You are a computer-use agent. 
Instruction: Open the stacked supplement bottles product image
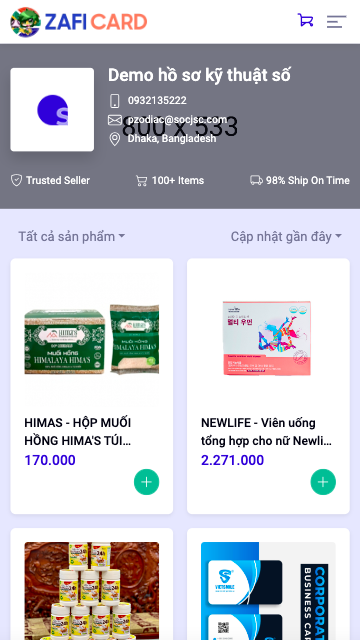[x=92, y=591]
